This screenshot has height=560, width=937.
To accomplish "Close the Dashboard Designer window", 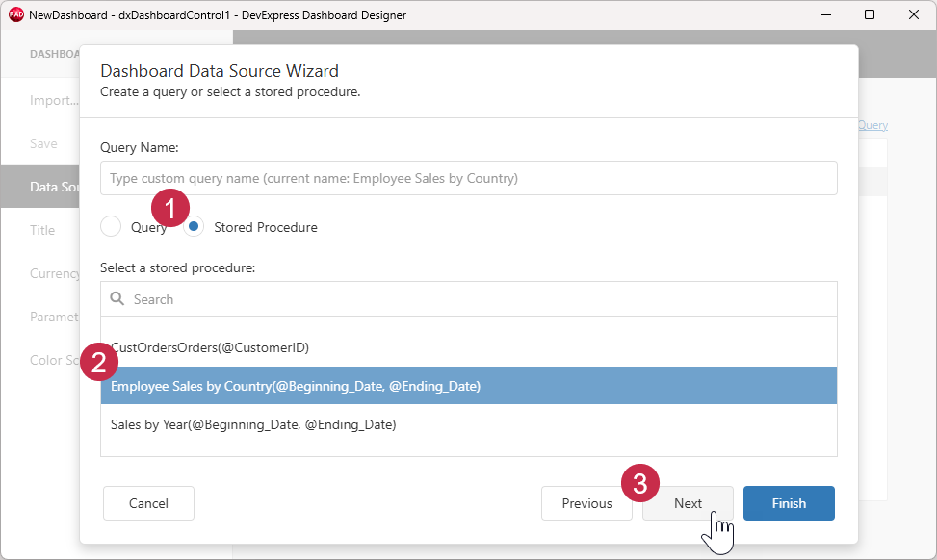I will pos(914,15).
